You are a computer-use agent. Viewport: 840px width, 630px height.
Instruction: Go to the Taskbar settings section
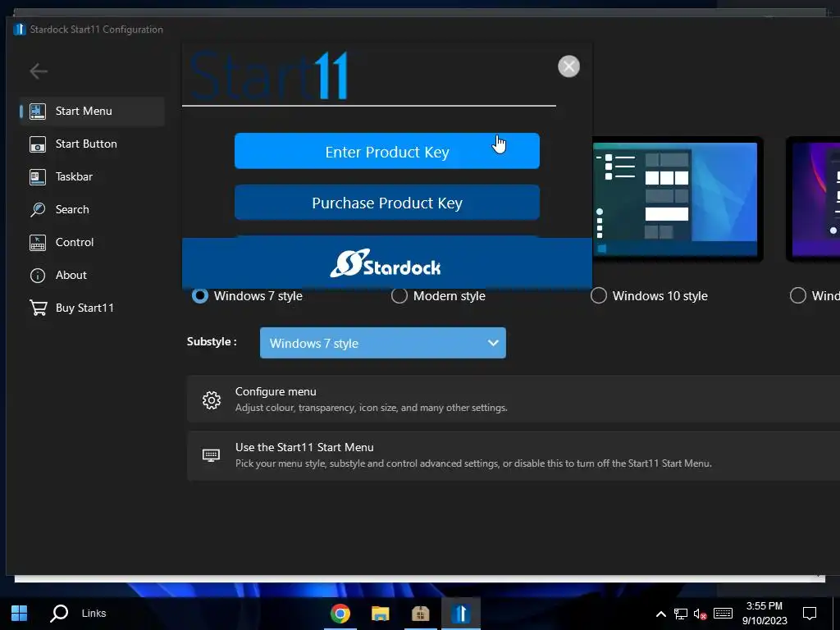click(91, 177)
